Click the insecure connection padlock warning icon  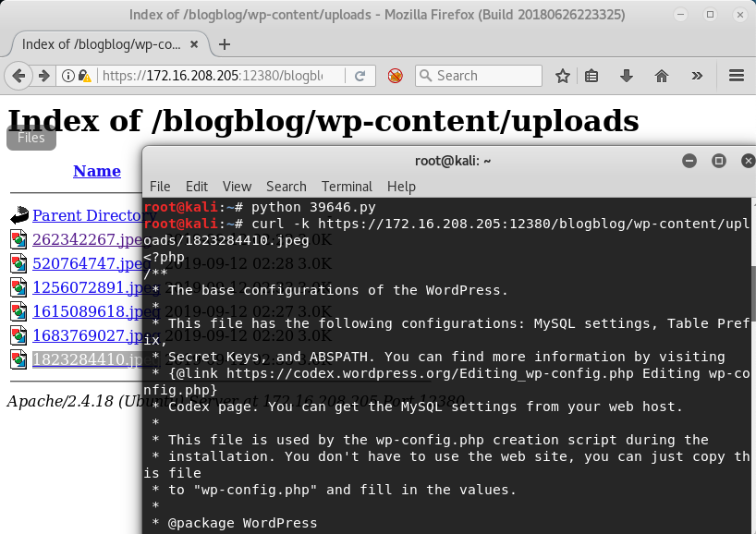(x=84, y=76)
